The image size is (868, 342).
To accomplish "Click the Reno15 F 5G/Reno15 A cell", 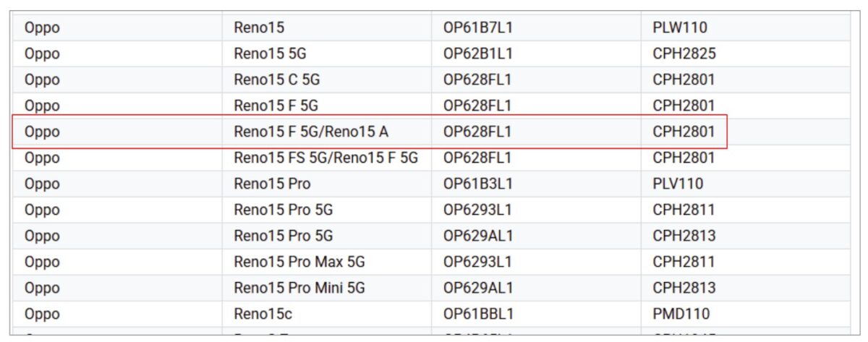I will pos(311,132).
